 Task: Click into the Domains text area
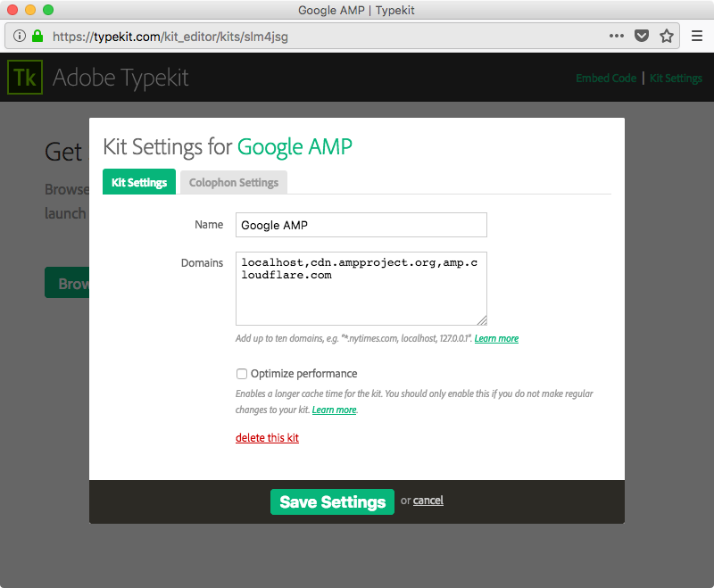click(x=361, y=288)
